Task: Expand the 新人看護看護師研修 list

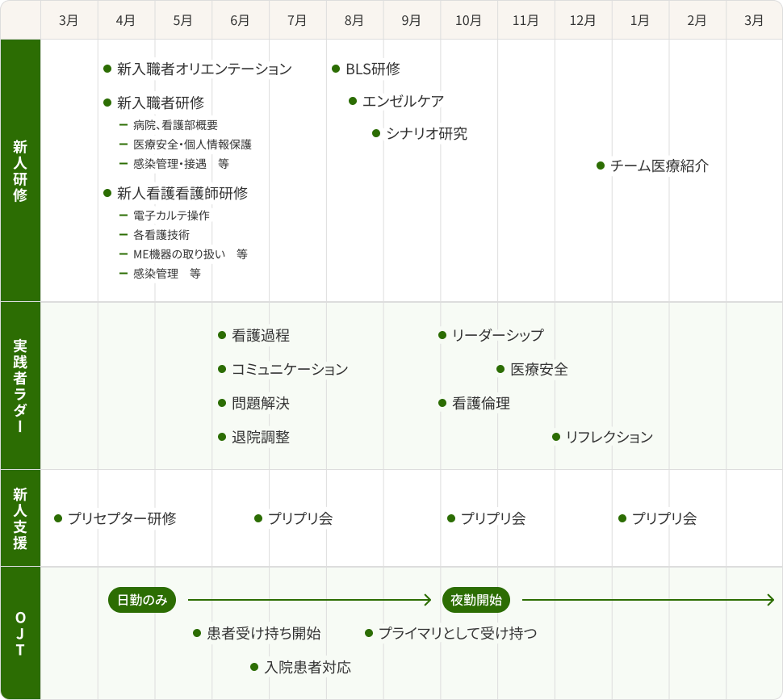Action: coord(108,194)
